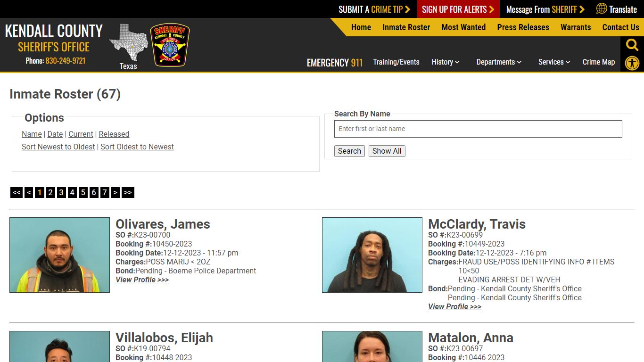Viewport: 644px width, 362px height.
Task: Click the Kendall County Sheriff's badge logo
Action: click(x=169, y=45)
